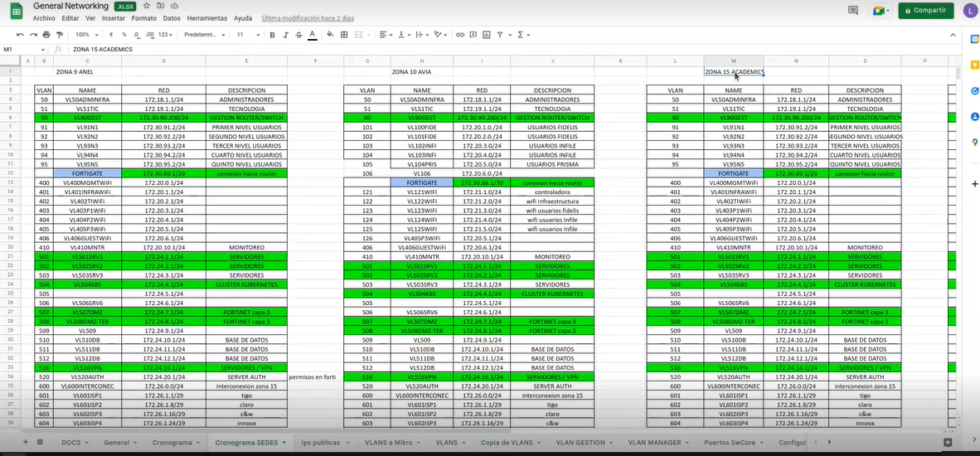The height and width of the screenshot is (456, 980).
Task: Open the Insertar menu
Action: (113, 17)
